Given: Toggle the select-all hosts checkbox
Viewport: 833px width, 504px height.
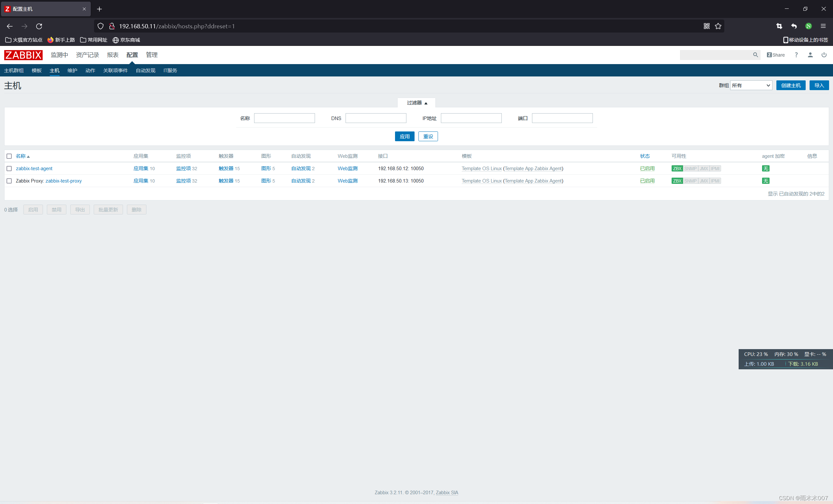Looking at the screenshot, I should 9,156.
